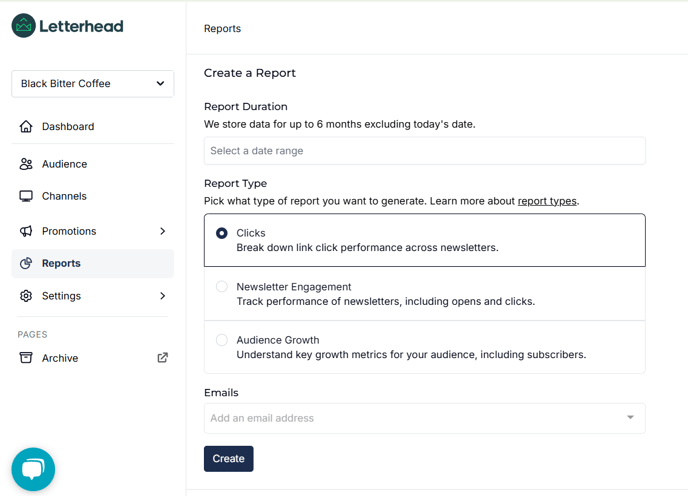
Task: Open the Audience menu item
Action: [x=93, y=164]
